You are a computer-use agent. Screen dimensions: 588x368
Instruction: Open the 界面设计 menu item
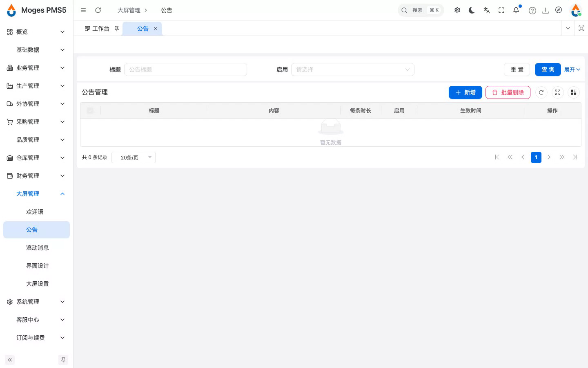(x=36, y=266)
